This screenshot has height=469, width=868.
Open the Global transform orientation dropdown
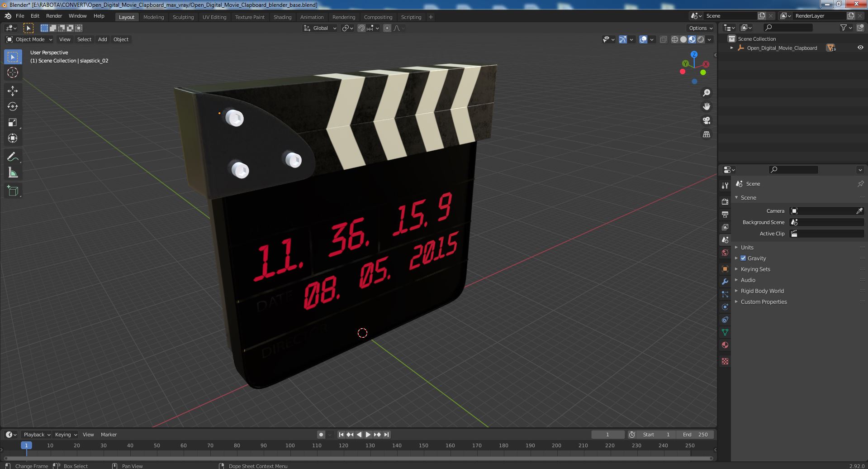pyautogui.click(x=320, y=28)
